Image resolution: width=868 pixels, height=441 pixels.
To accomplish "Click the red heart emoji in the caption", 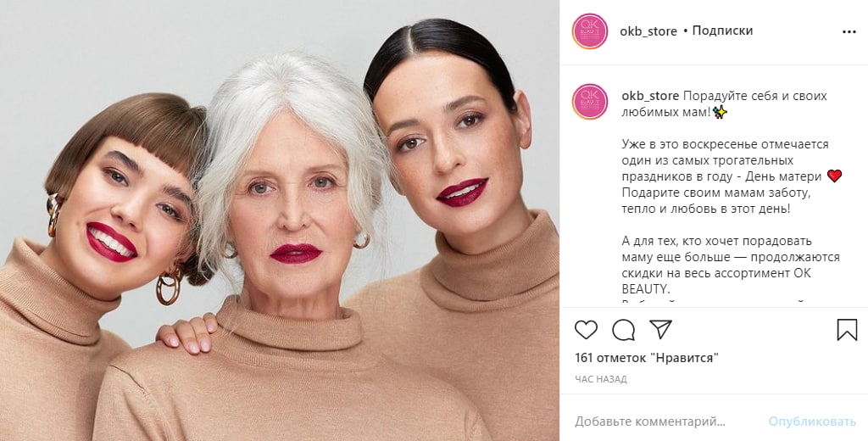I will [x=834, y=176].
